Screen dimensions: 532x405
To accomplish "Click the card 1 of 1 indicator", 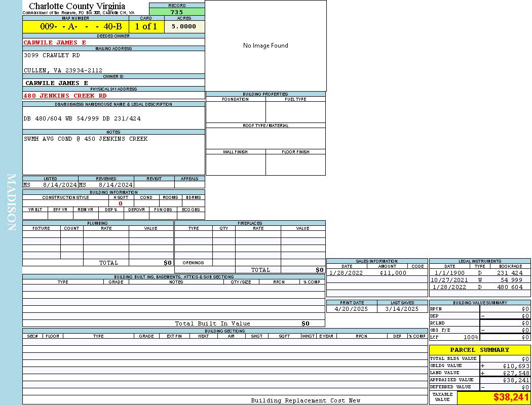I will point(146,26).
